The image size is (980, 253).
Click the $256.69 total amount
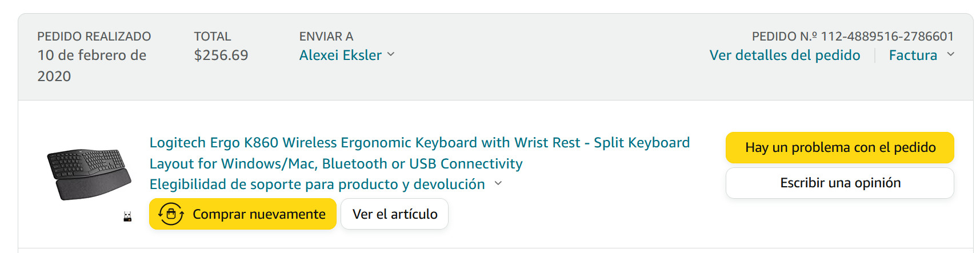(x=221, y=55)
